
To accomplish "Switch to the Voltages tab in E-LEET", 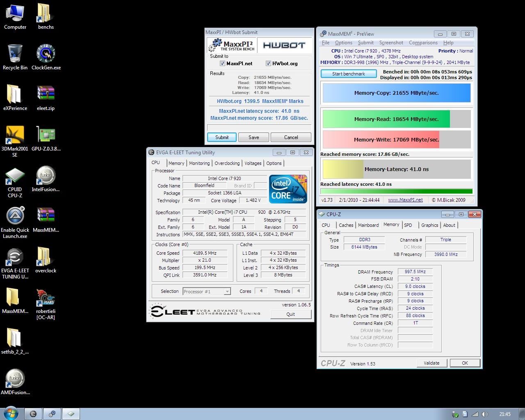I will pyautogui.click(x=253, y=163).
